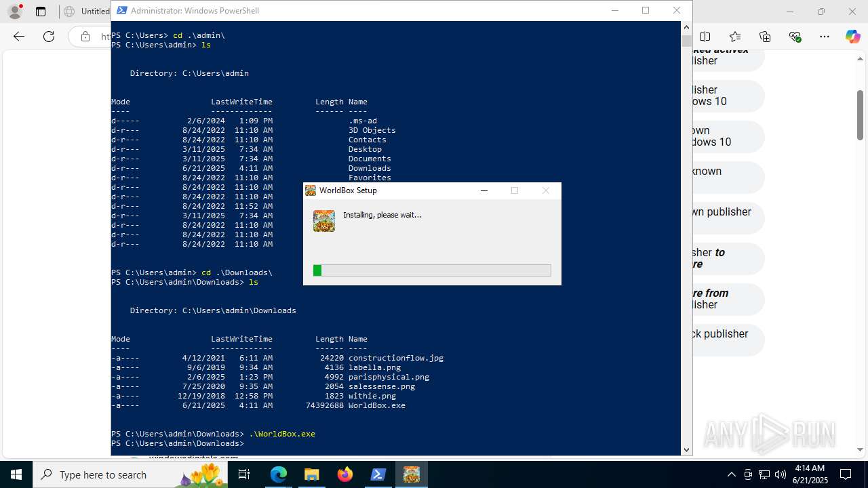Image resolution: width=868 pixels, height=488 pixels.
Task: Open volume tray icon
Action: (x=781, y=474)
